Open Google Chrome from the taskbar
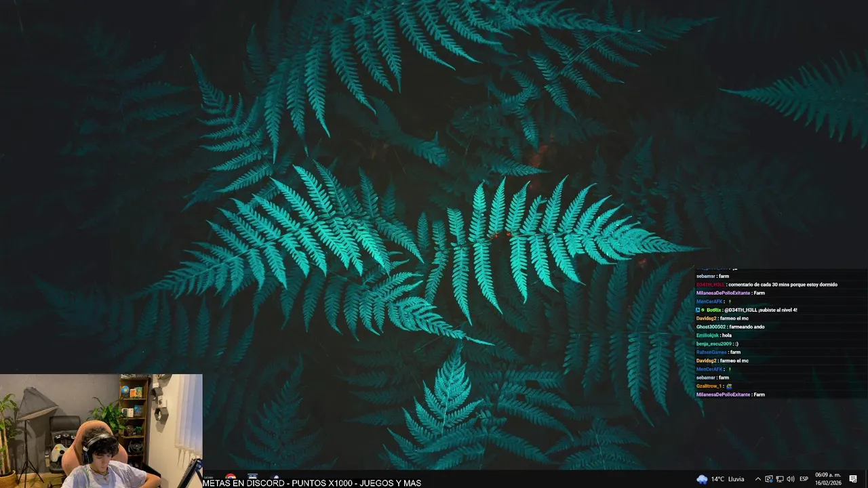Viewport: 868px width, 488px height. click(x=231, y=476)
